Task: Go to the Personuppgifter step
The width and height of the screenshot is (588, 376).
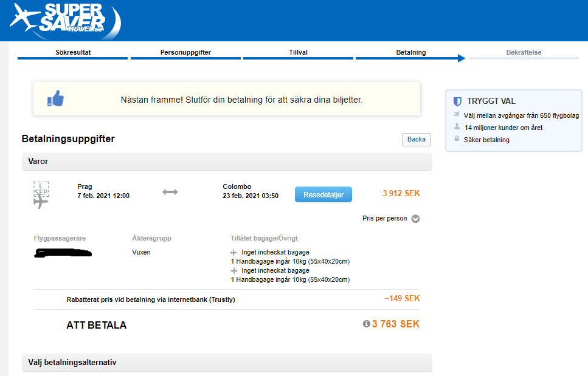Action: pos(185,53)
